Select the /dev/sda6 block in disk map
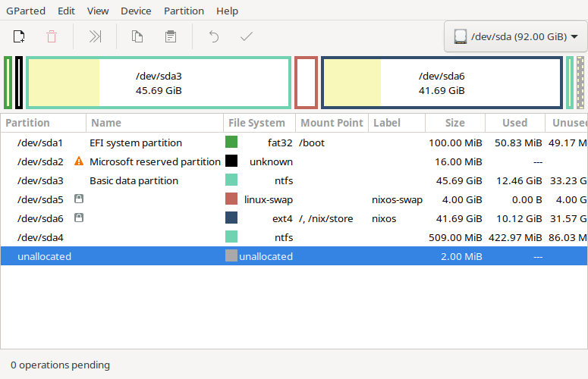The width and height of the screenshot is (588, 379). tap(442, 83)
